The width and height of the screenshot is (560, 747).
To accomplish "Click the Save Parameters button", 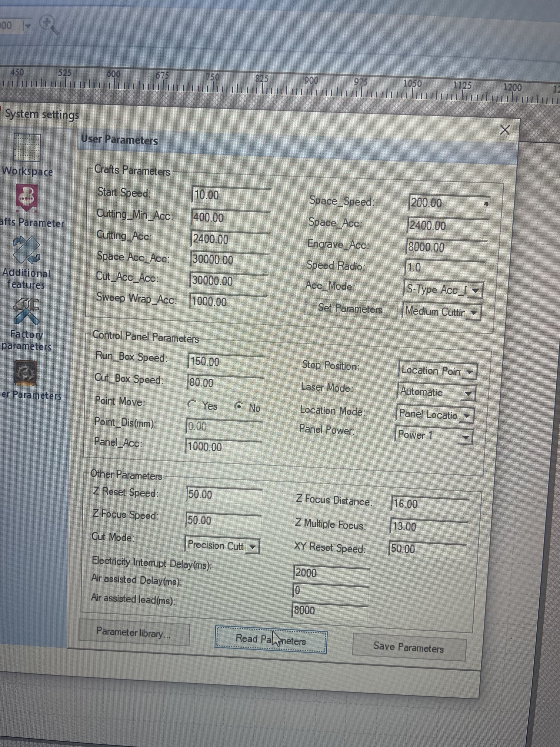I will 409,647.
